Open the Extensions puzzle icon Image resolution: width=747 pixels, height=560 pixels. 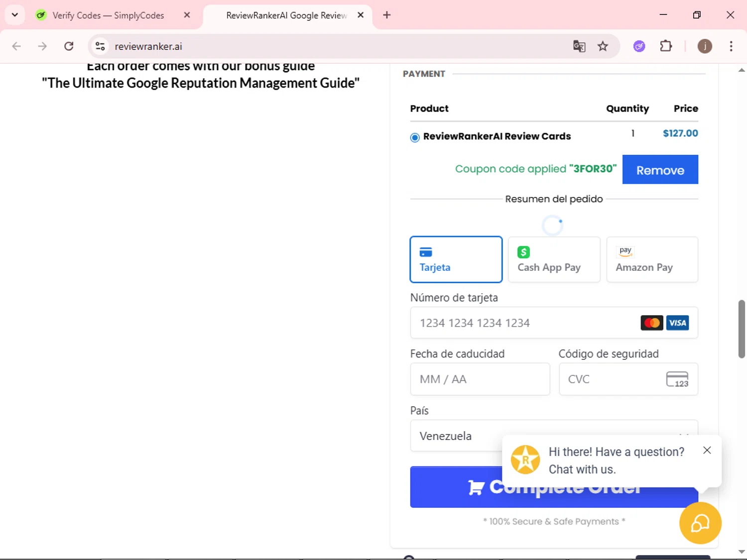(666, 46)
